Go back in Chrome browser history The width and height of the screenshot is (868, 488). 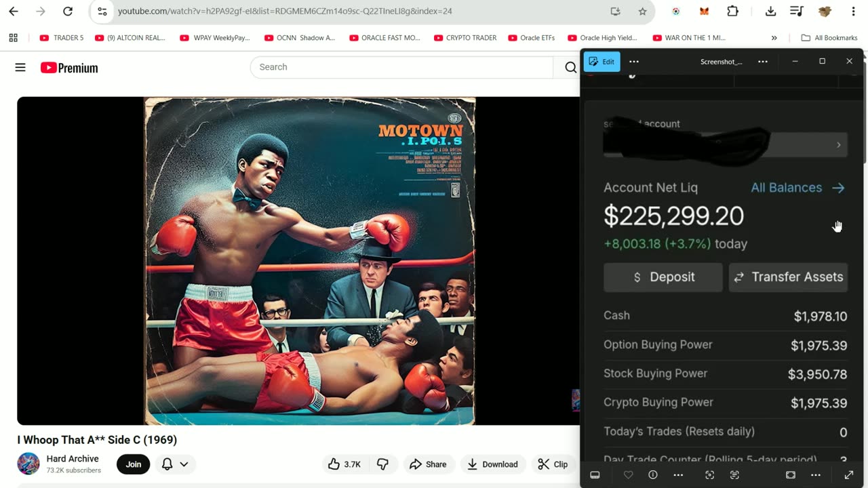click(x=14, y=12)
